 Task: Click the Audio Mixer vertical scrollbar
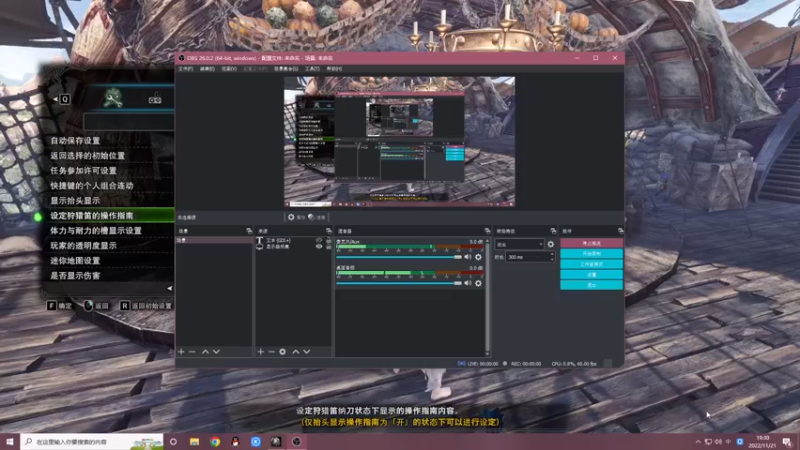tap(488, 296)
